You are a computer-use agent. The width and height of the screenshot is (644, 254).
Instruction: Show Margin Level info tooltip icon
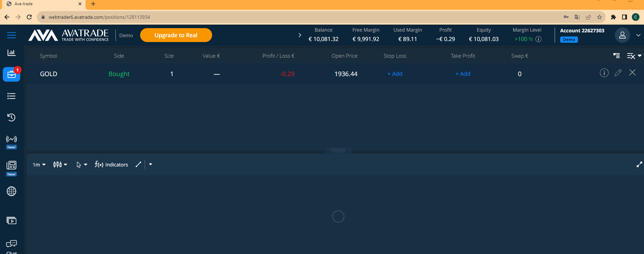point(539,39)
